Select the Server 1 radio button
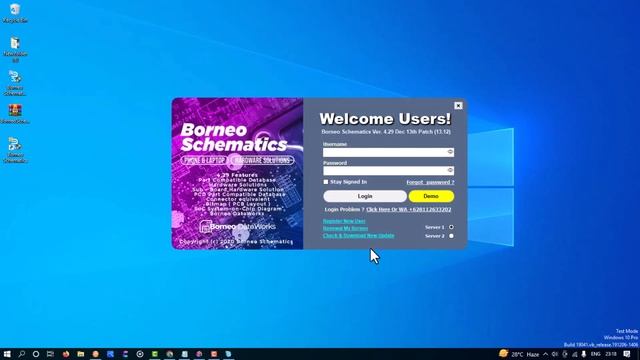640x360 pixels. 451,227
